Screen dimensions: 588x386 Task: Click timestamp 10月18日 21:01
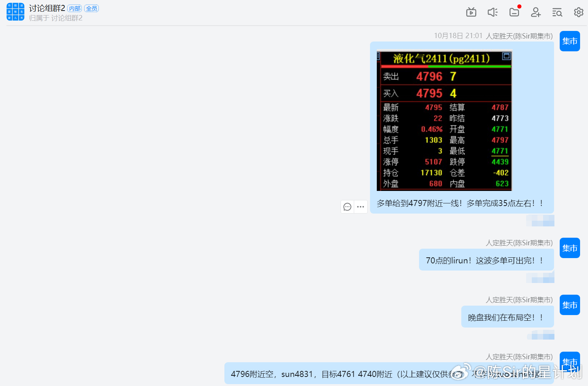(x=458, y=36)
